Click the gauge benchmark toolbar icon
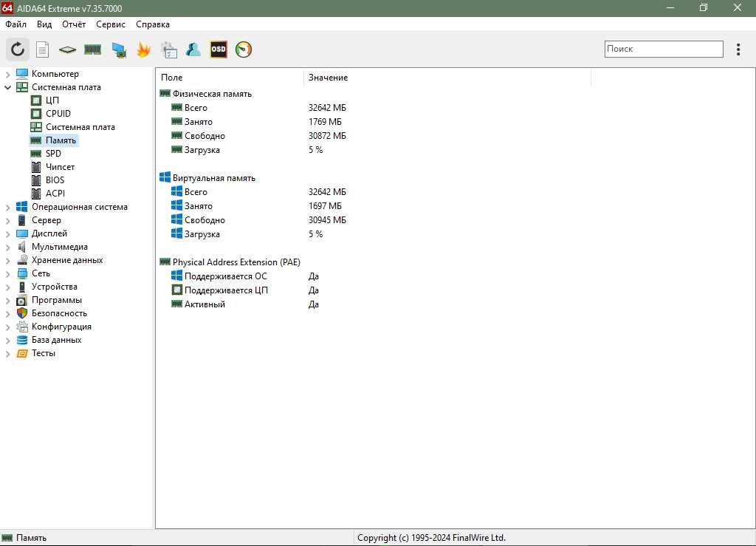 point(244,50)
